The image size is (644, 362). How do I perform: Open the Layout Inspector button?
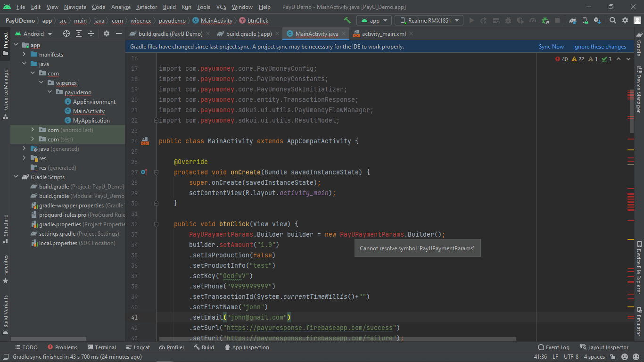click(x=604, y=347)
